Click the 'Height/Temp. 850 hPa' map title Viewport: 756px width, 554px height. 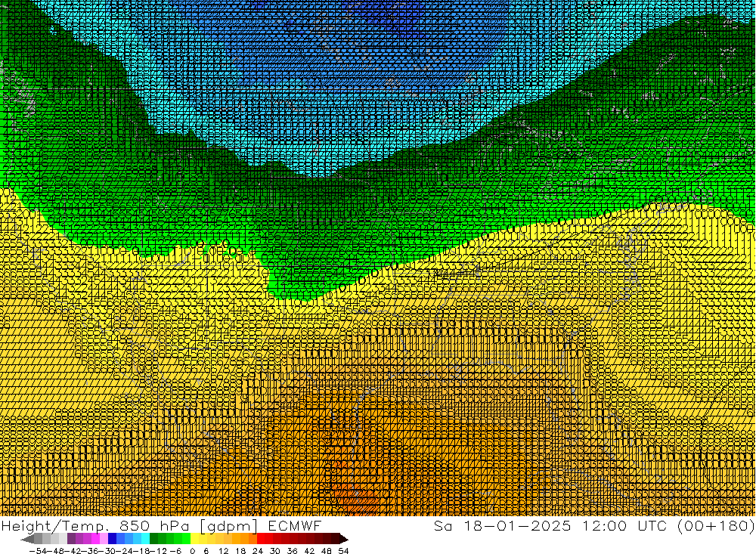point(95,525)
